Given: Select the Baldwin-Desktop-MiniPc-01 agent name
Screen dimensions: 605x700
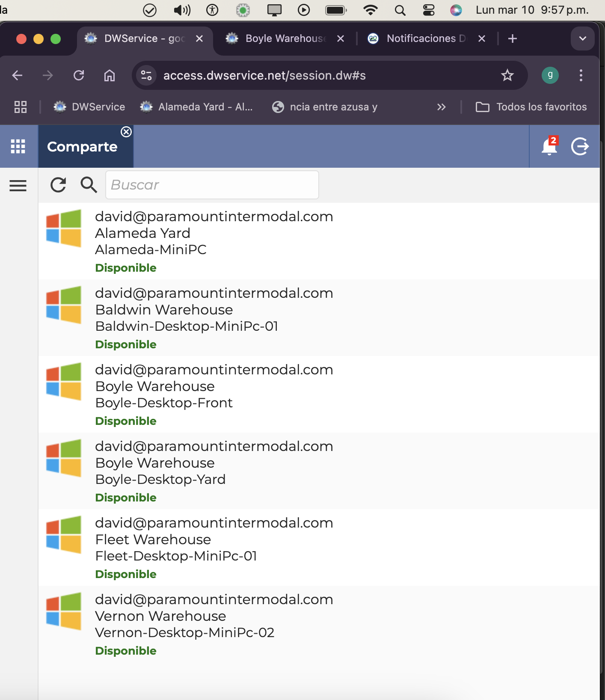Looking at the screenshot, I should click(187, 326).
